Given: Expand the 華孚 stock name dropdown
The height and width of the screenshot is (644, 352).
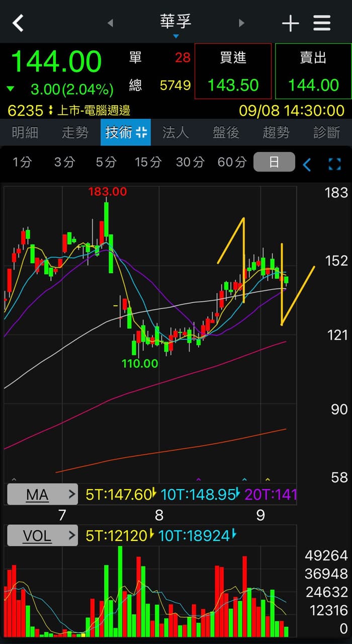Looking at the screenshot, I should tap(175, 25).
